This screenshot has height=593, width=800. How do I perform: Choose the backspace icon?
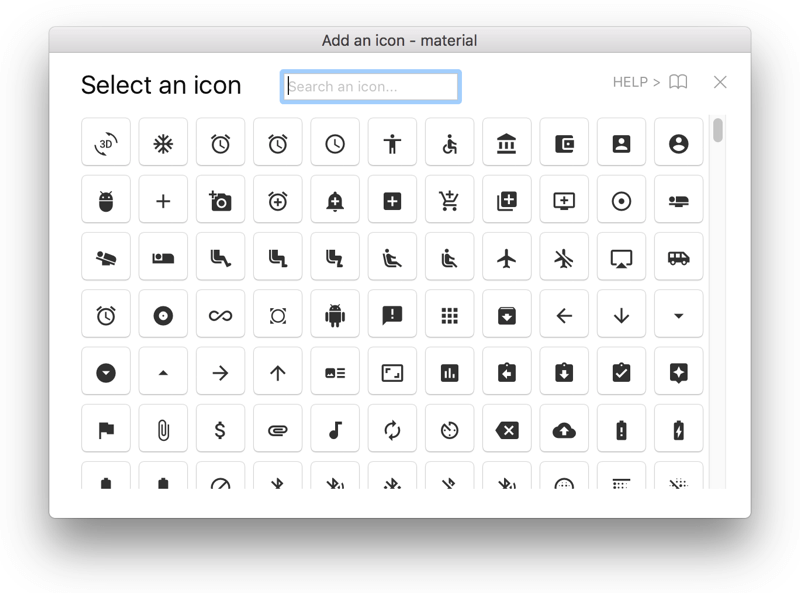pos(507,429)
